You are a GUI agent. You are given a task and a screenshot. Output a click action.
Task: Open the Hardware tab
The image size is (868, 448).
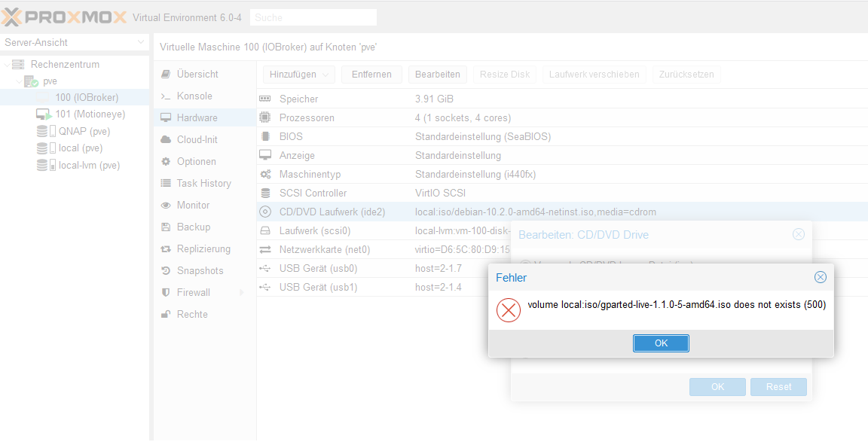[x=205, y=117]
